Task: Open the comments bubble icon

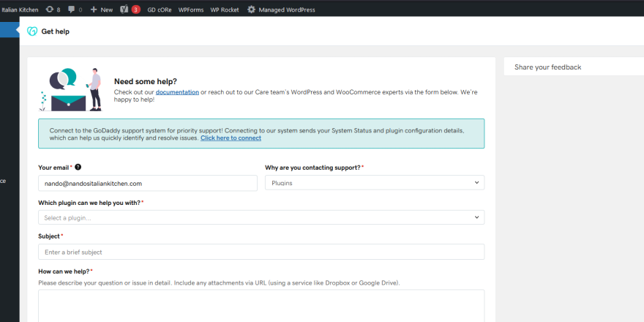Action: coord(71,10)
